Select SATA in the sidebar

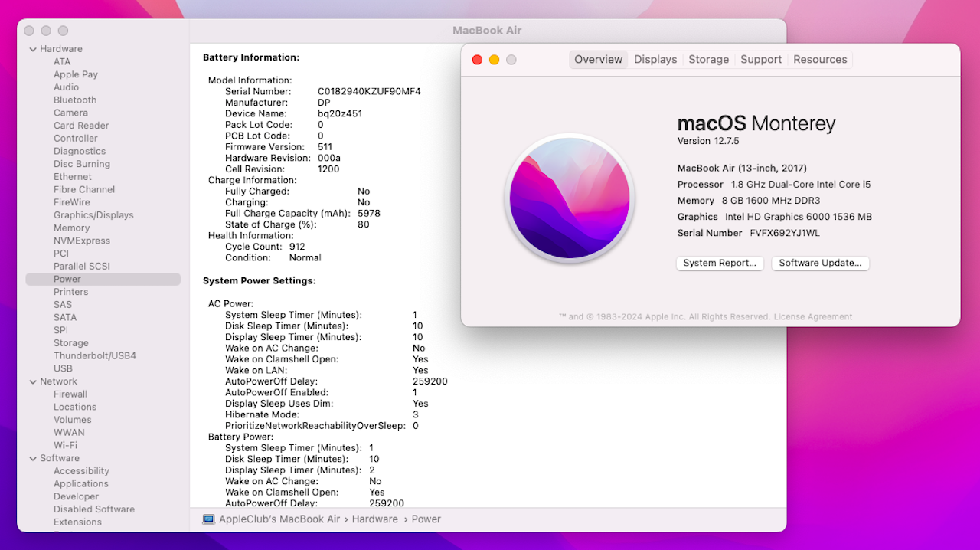point(64,317)
